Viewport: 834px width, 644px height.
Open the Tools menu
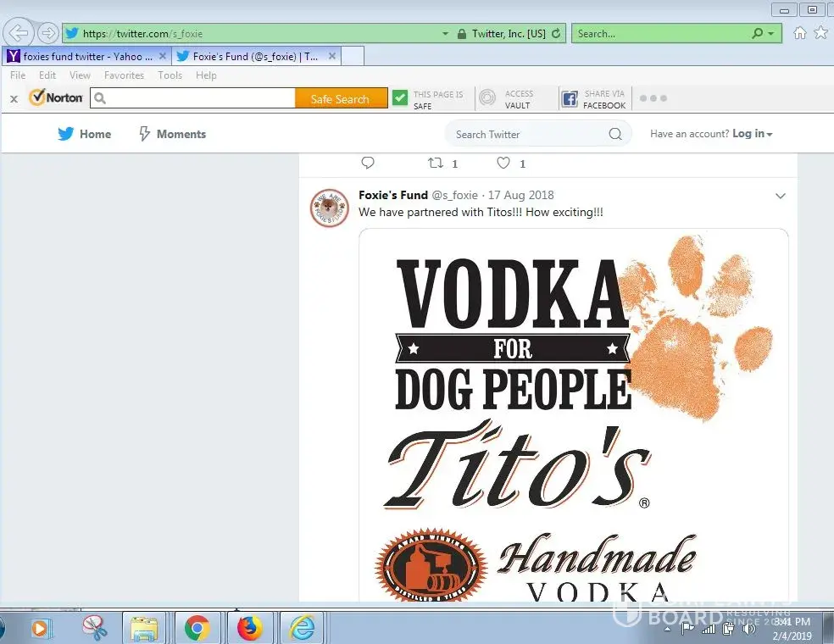170,75
